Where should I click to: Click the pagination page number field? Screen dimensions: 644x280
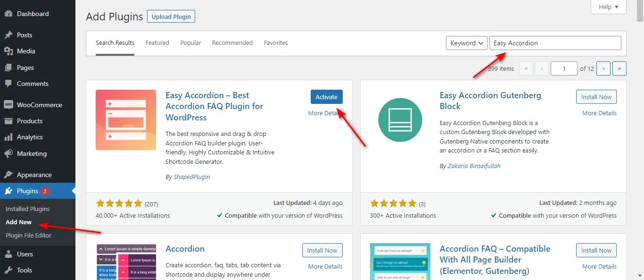pos(564,68)
